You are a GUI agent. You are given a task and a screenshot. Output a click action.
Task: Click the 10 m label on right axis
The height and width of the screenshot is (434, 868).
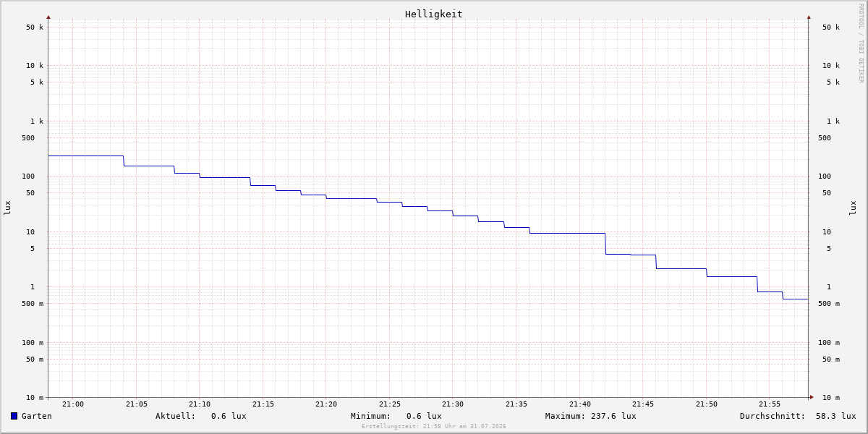tap(831, 398)
